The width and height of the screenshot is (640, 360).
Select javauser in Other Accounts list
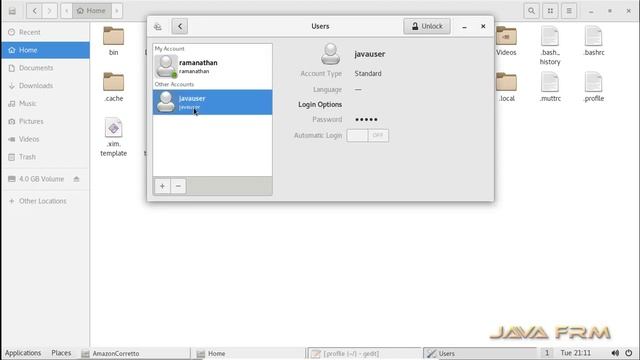coord(212,102)
